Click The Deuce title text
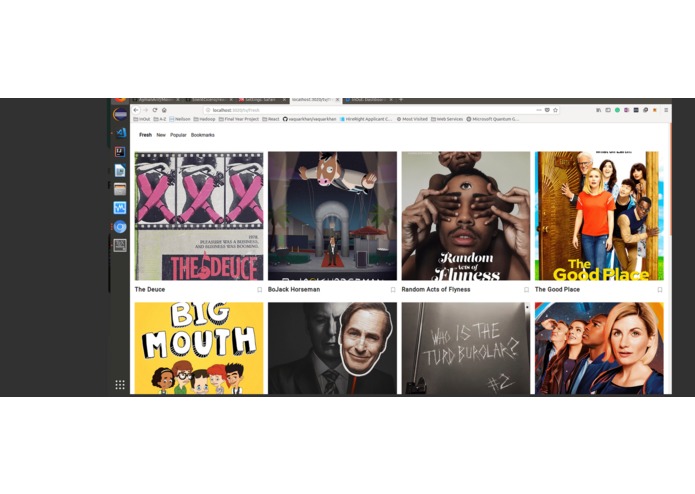 click(x=150, y=289)
